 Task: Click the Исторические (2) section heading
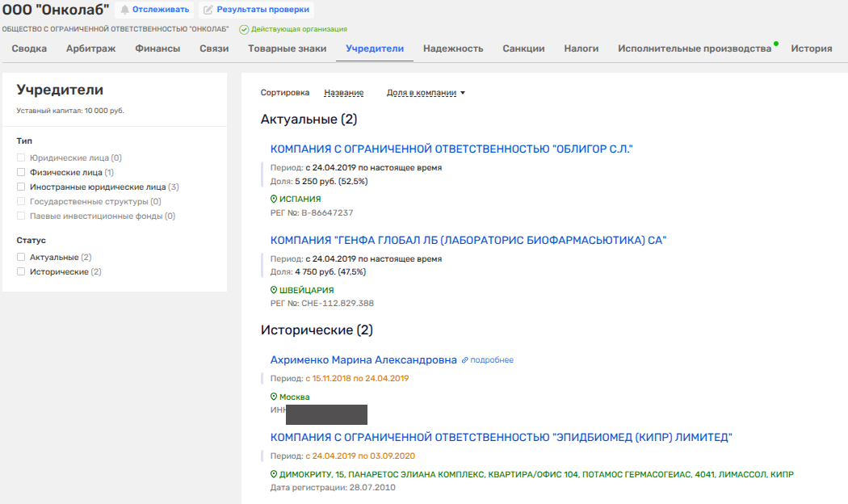click(317, 330)
